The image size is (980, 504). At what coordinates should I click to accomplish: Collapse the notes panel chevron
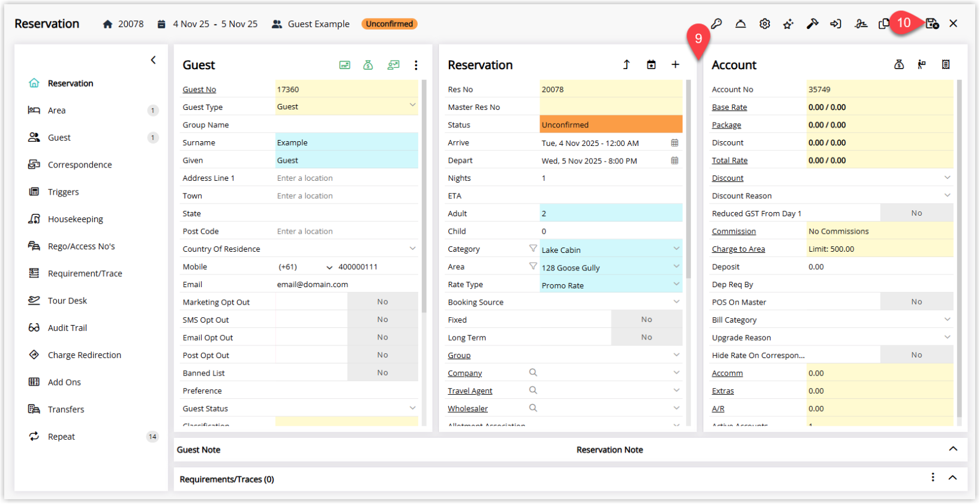pyautogui.click(x=953, y=449)
